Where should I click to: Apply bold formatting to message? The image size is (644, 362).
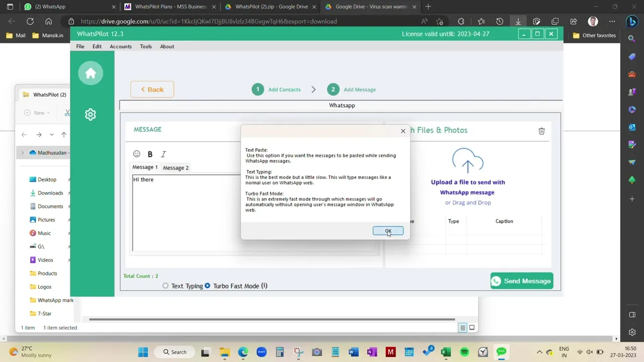pos(150,154)
